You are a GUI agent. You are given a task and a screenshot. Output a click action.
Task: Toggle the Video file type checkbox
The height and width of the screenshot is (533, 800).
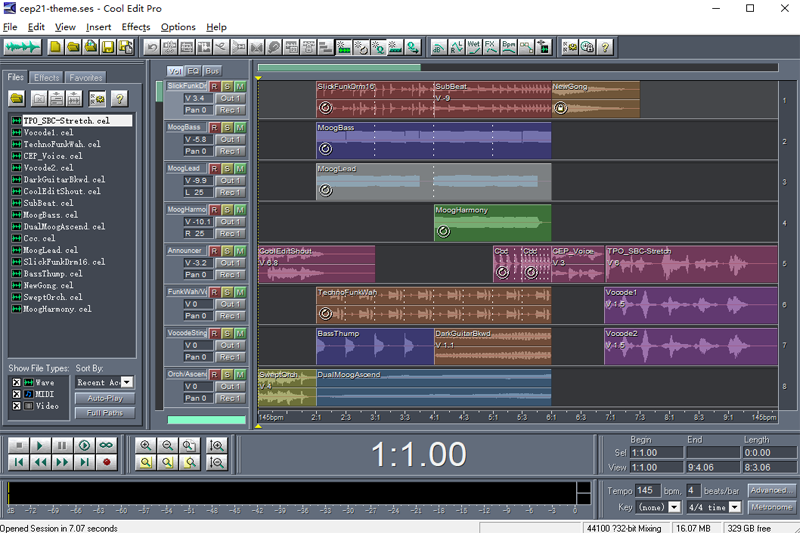[x=16, y=406]
